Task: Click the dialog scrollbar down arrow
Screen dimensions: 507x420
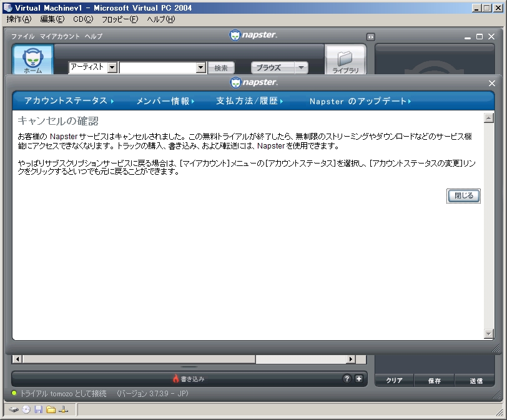Action: pyautogui.click(x=488, y=333)
